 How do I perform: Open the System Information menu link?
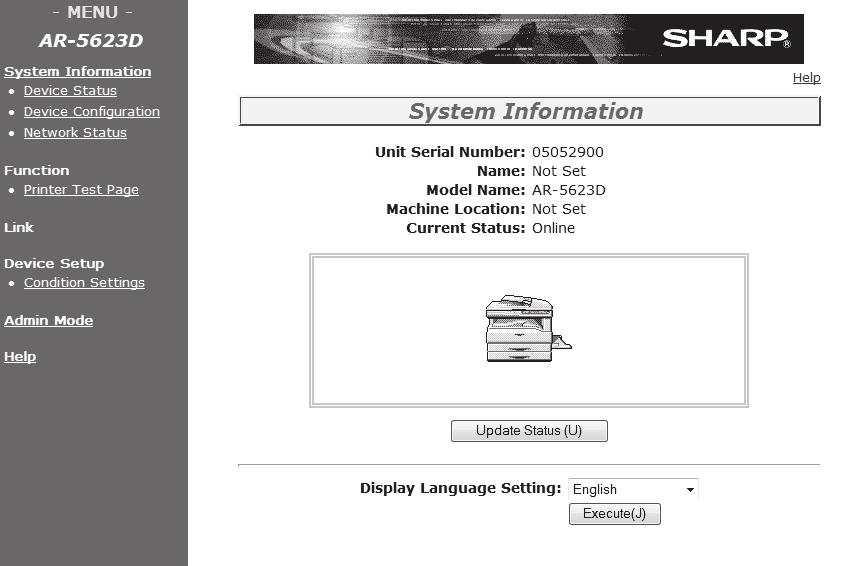[78, 71]
